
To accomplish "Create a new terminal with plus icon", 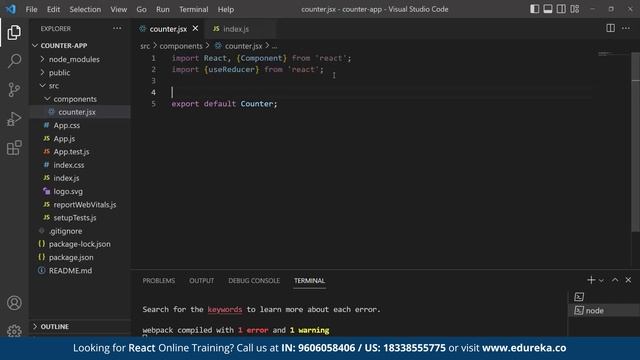I will coord(591,280).
